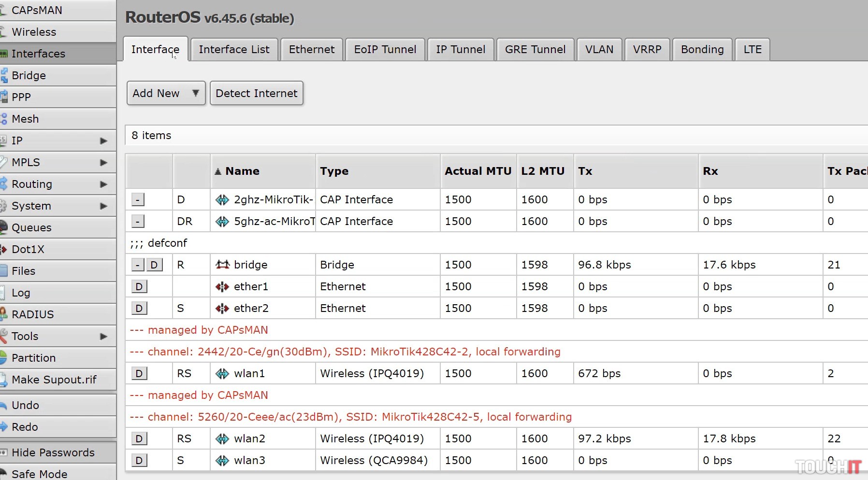Click Hide Passwords in the sidebar
The image size is (868, 480).
(53, 452)
